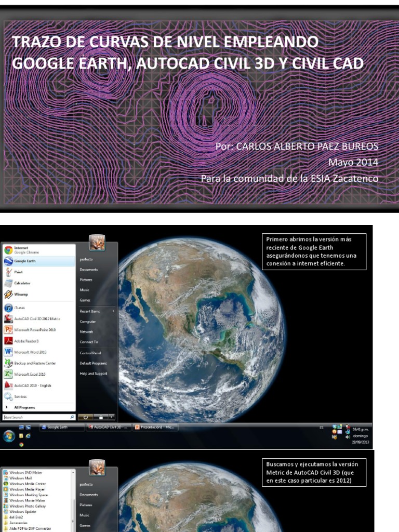Select Connect To in the Start menu
The height and width of the screenshot is (532, 399).
(89, 342)
